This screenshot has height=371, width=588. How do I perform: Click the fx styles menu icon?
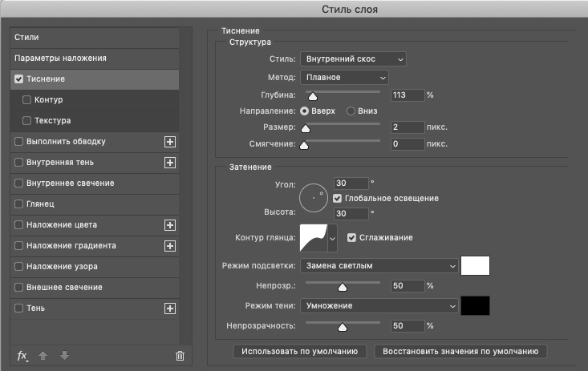[22, 356]
